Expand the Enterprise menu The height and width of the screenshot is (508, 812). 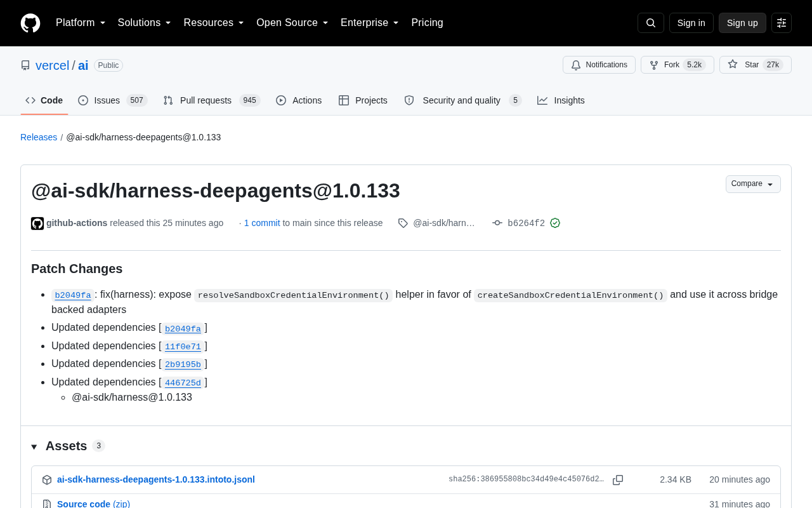pos(370,23)
